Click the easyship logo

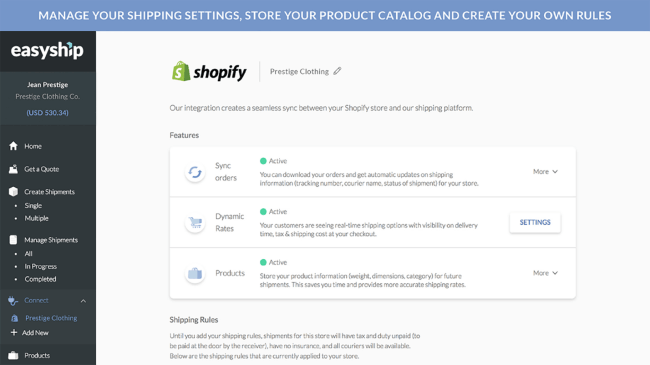click(47, 50)
